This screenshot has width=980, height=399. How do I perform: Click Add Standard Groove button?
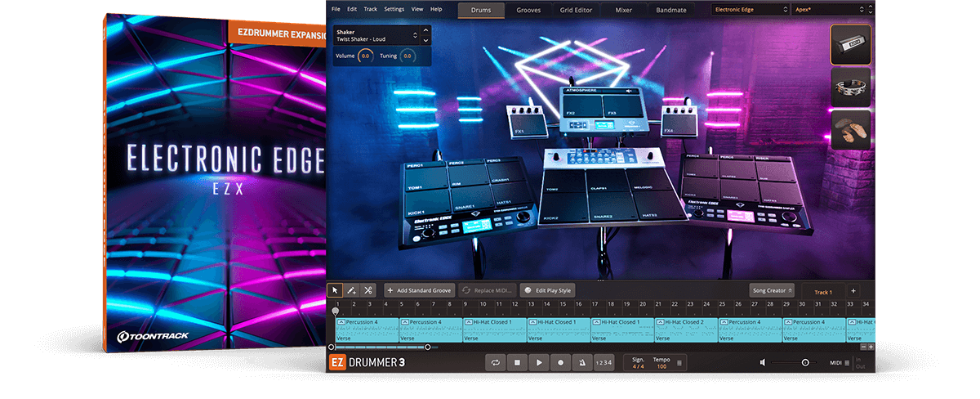click(420, 290)
